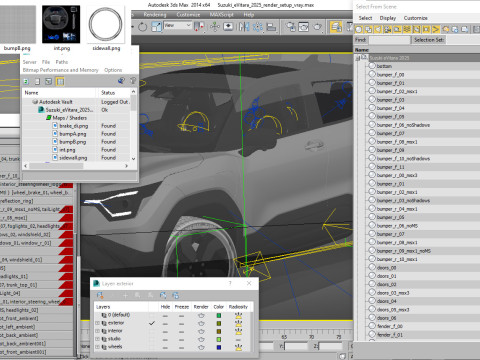Toggle Hide for the 0 (default) layer
This screenshot has width=480, height=360.
click(165, 316)
